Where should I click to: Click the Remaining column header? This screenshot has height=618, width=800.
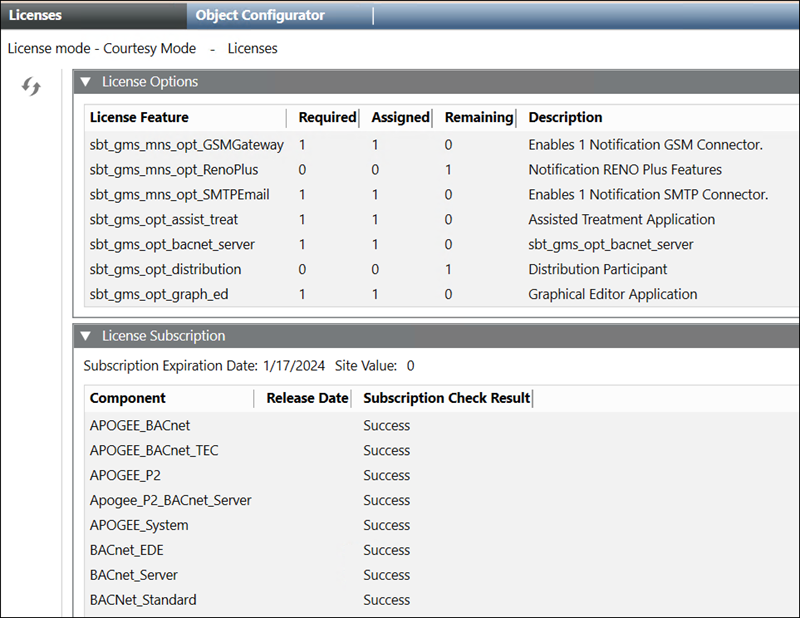pyautogui.click(x=478, y=117)
